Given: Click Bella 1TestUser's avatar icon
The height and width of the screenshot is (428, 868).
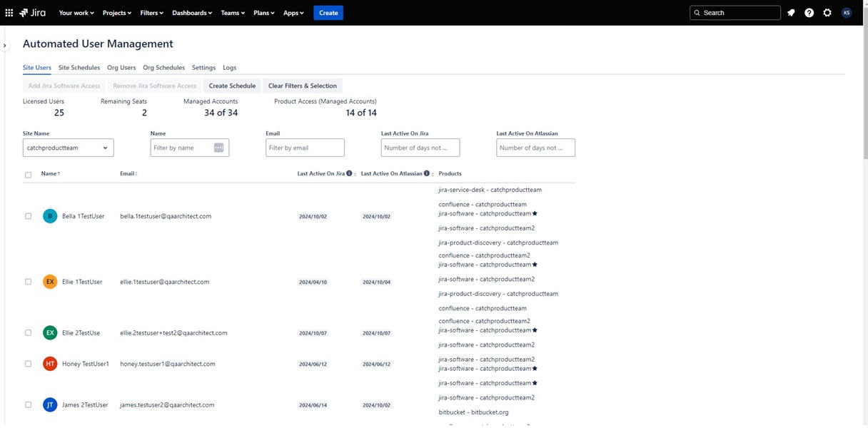Looking at the screenshot, I should click(50, 215).
